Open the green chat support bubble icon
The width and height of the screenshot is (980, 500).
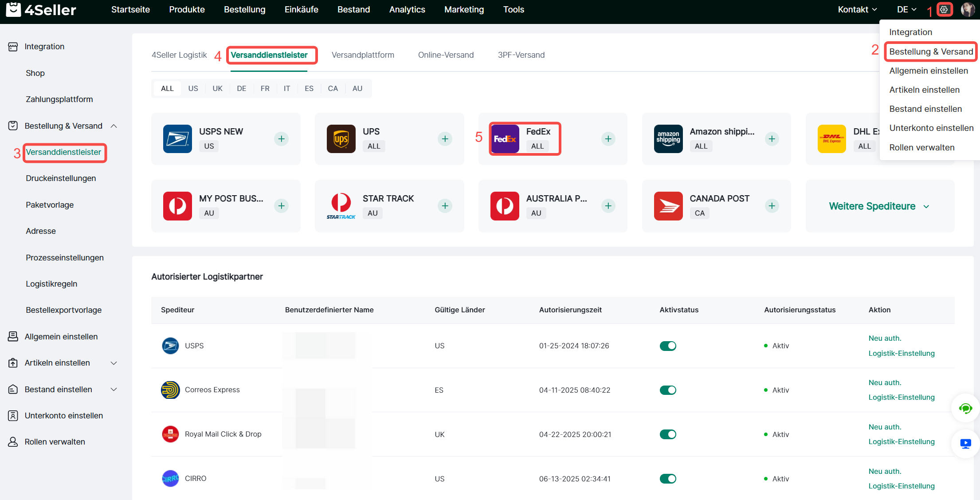[x=965, y=408]
